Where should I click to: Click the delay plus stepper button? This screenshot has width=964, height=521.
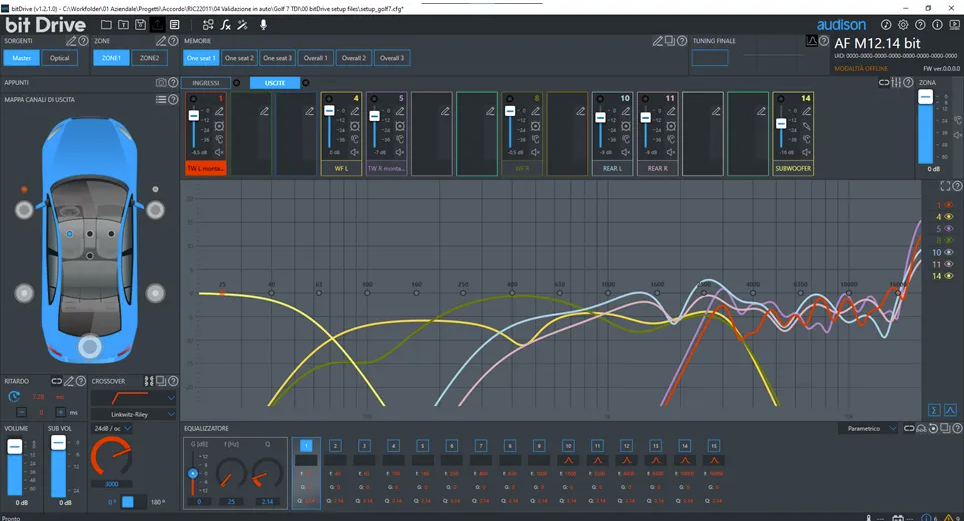coord(60,412)
